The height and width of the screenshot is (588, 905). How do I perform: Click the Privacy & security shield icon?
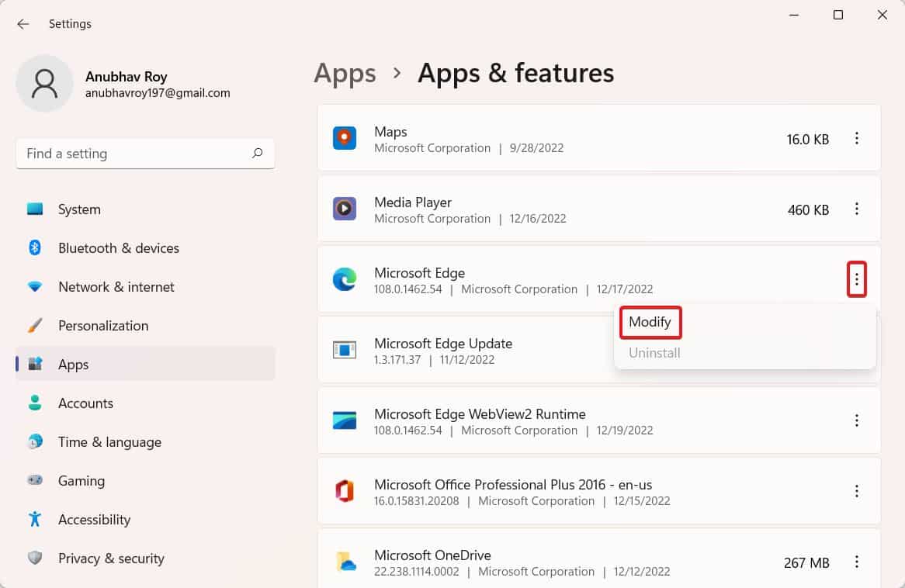pos(35,558)
